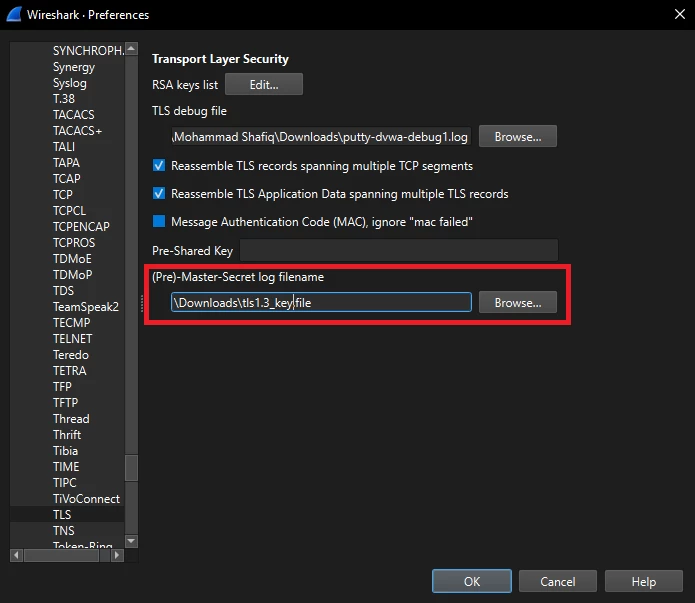Select TACACS protocol entry
This screenshot has width=695, height=603.
click(x=74, y=115)
